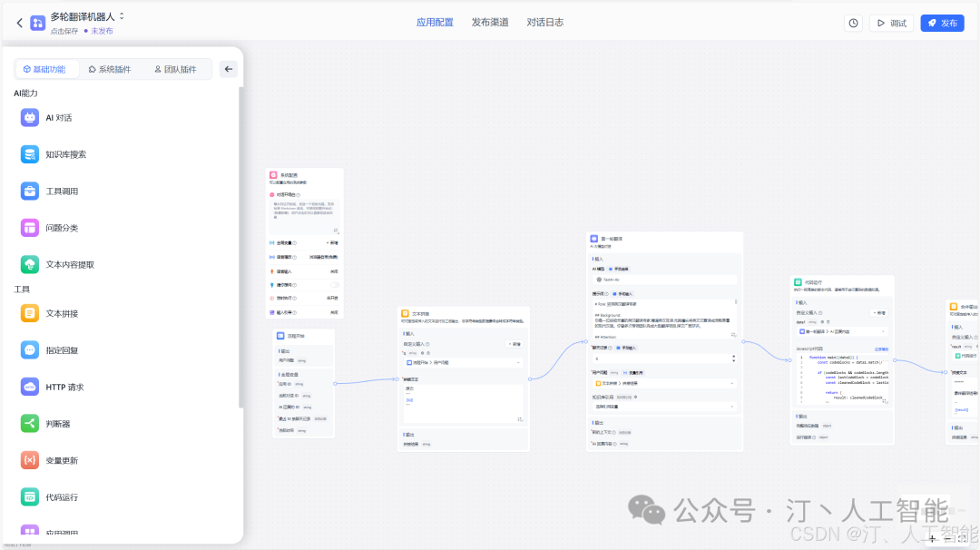Click the 对话开场白 text area

point(305,217)
